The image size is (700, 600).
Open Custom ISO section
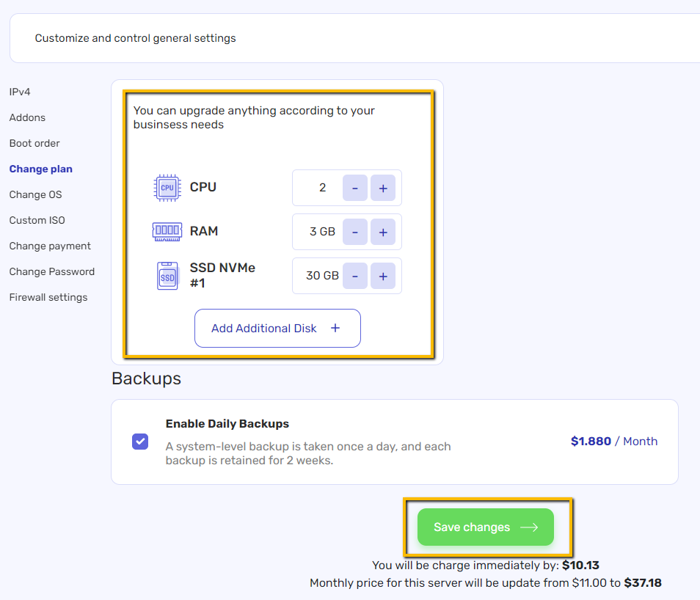click(x=37, y=220)
